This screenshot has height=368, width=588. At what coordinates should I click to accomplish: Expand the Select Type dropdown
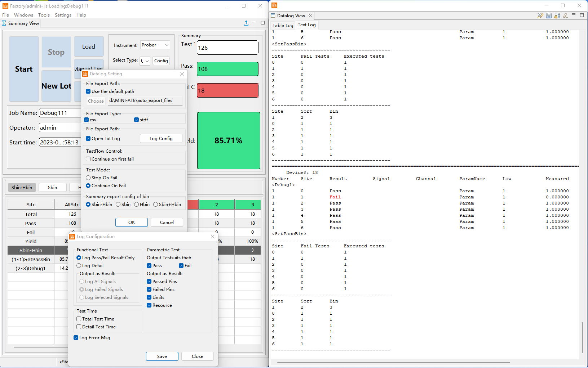point(145,61)
